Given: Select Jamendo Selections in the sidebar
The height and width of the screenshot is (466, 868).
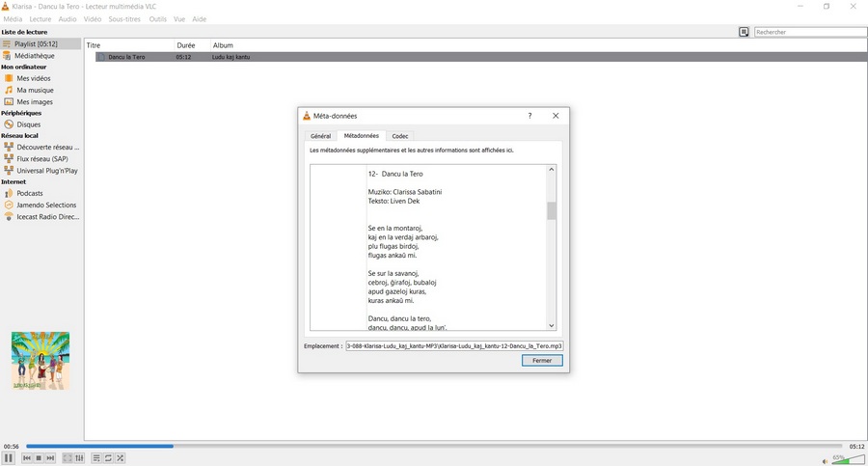Looking at the screenshot, I should (46, 205).
